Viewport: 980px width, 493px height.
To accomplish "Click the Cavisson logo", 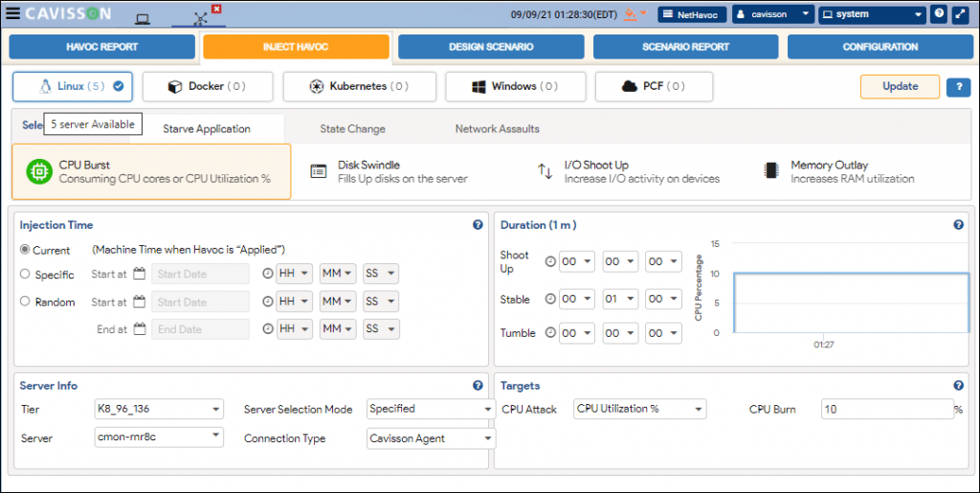I will (68, 13).
